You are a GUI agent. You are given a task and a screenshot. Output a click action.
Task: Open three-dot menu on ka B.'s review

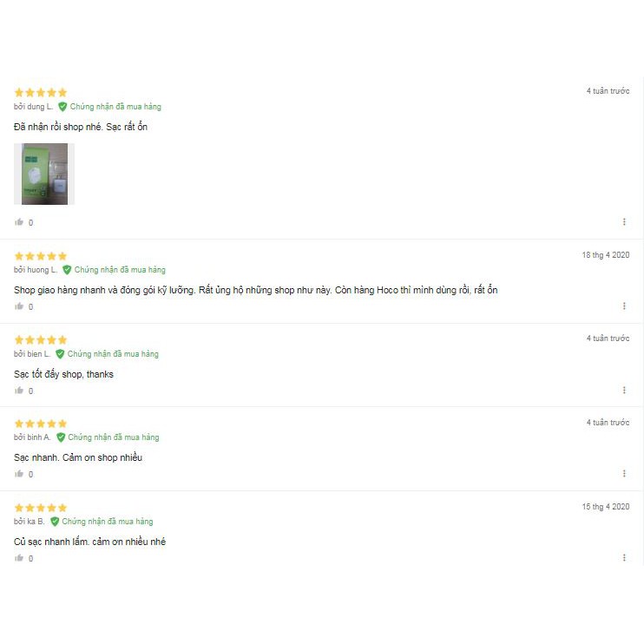(624, 557)
